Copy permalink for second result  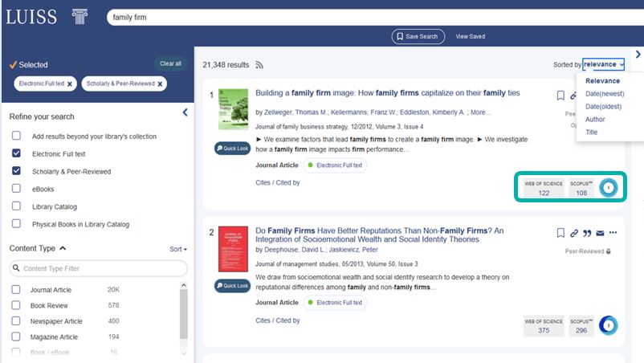click(x=574, y=233)
